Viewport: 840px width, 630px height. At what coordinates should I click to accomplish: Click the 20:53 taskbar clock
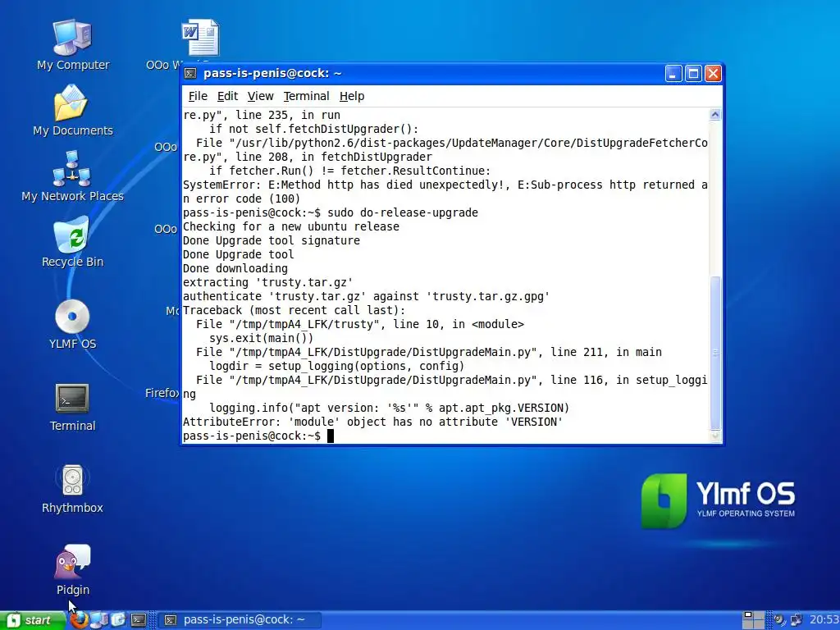(824, 620)
